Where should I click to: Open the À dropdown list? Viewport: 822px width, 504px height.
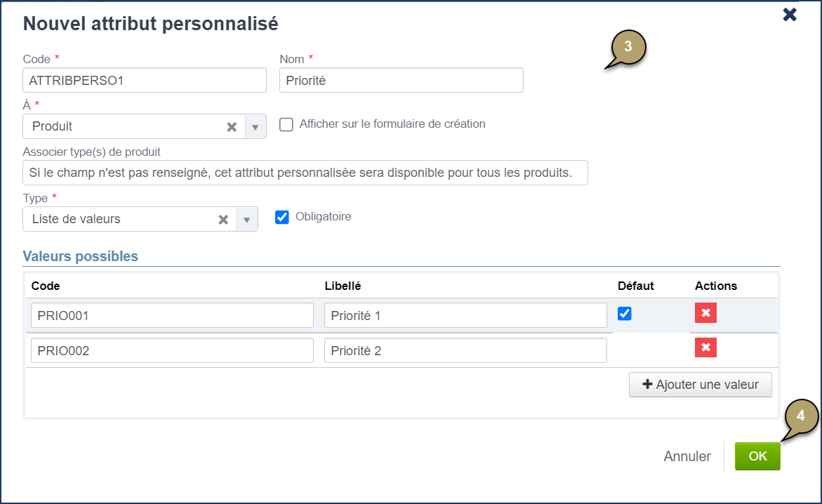tap(255, 126)
